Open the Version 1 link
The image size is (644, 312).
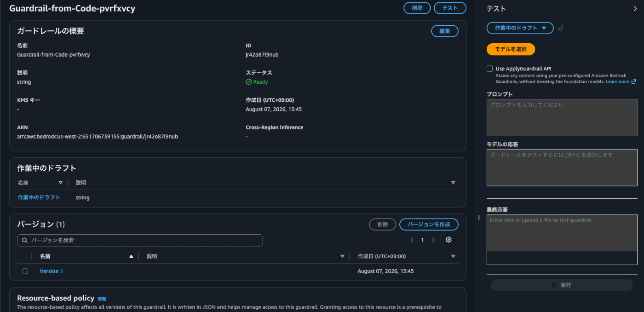[x=51, y=271]
